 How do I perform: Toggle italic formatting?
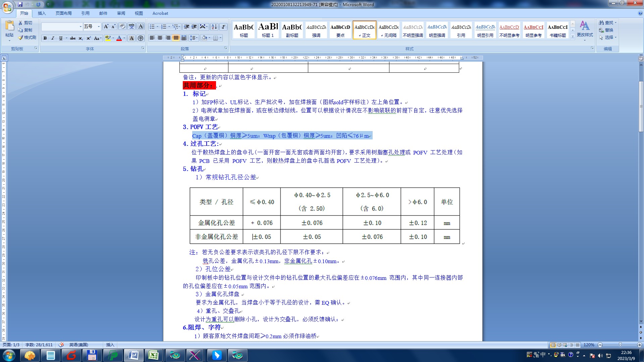point(53,38)
